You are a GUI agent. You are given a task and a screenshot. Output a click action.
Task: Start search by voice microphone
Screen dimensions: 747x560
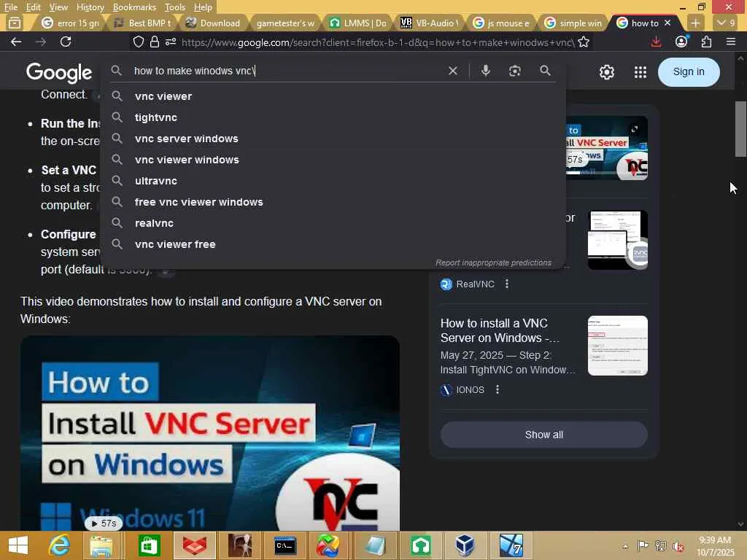[x=485, y=71]
